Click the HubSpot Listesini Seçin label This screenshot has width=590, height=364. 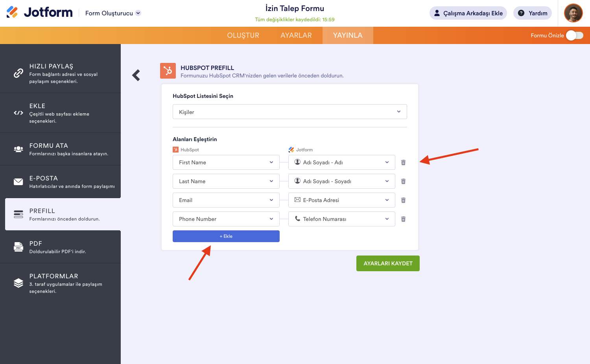(x=203, y=96)
